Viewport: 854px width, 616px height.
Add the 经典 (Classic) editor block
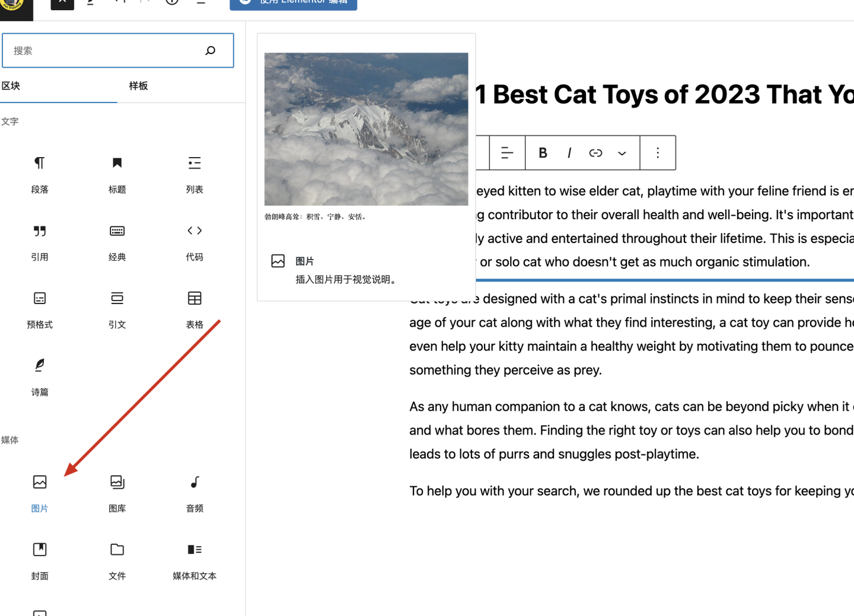(x=117, y=241)
